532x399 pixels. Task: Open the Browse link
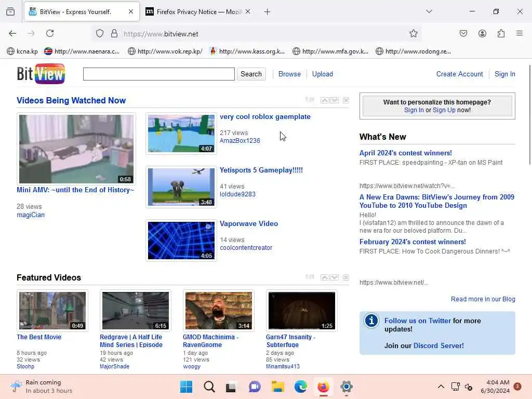pyautogui.click(x=289, y=74)
